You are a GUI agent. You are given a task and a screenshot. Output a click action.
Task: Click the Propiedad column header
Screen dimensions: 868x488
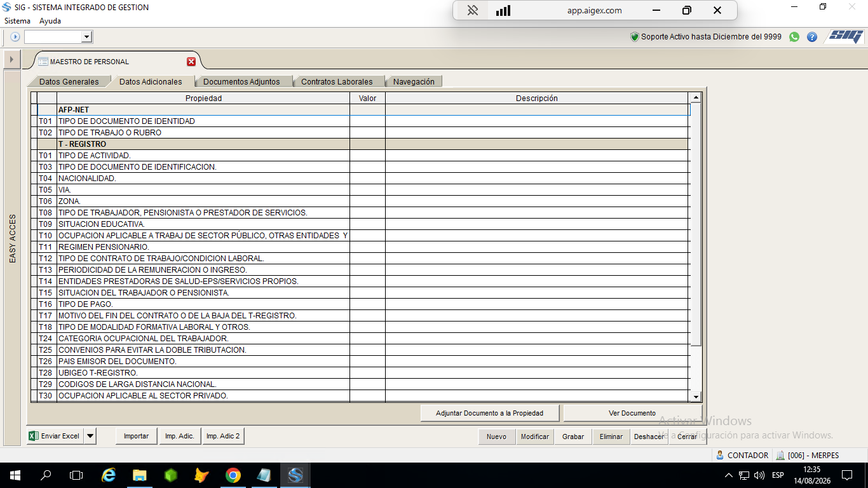[x=203, y=98]
